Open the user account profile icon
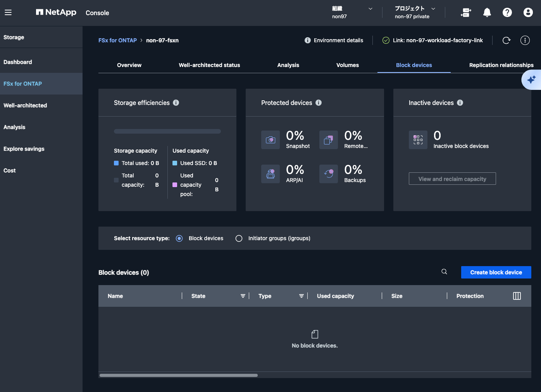The height and width of the screenshot is (392, 541). (x=528, y=13)
